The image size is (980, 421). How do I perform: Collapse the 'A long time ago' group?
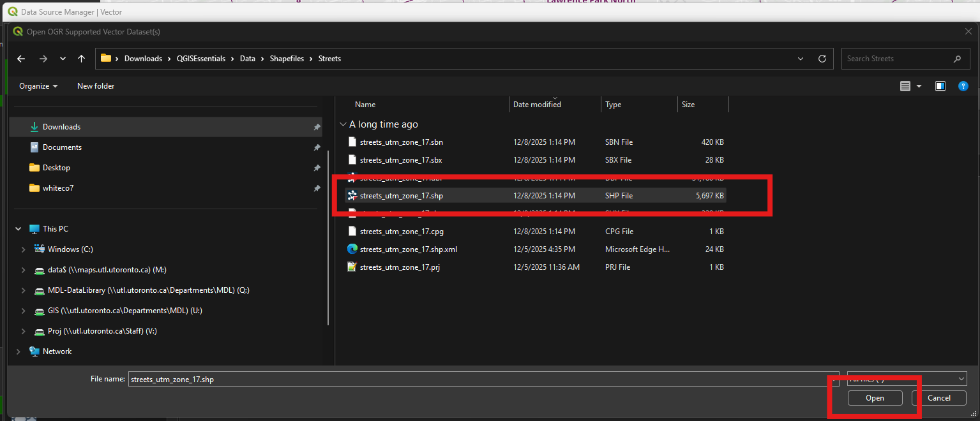pyautogui.click(x=343, y=124)
